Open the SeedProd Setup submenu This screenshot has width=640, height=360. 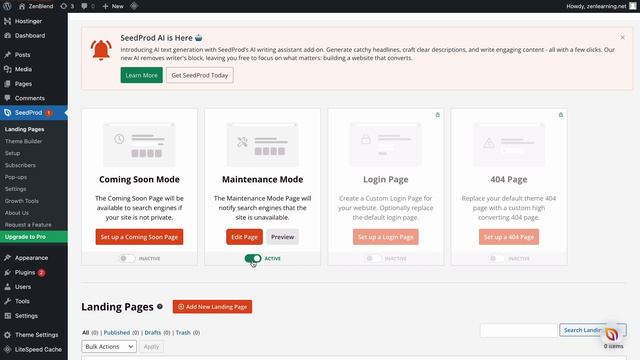pos(12,153)
